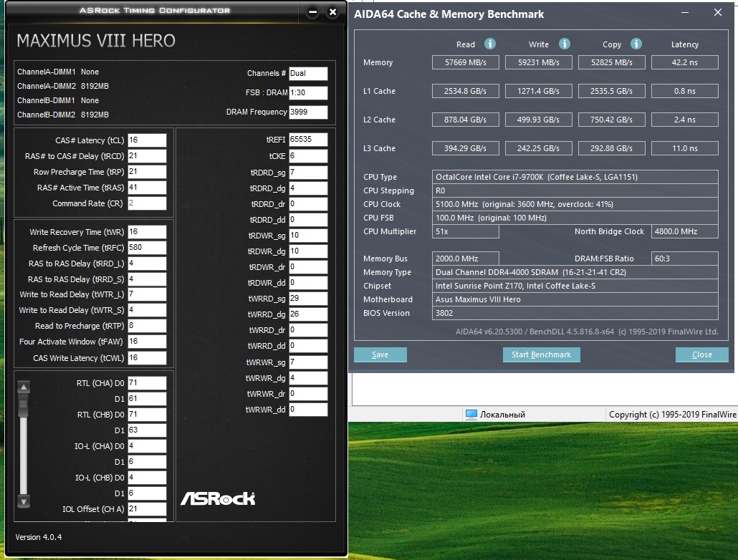Image resolution: width=738 pixels, height=560 pixels.
Task: Click the RAS# Active Time (tRAS) field
Action: coord(147,188)
